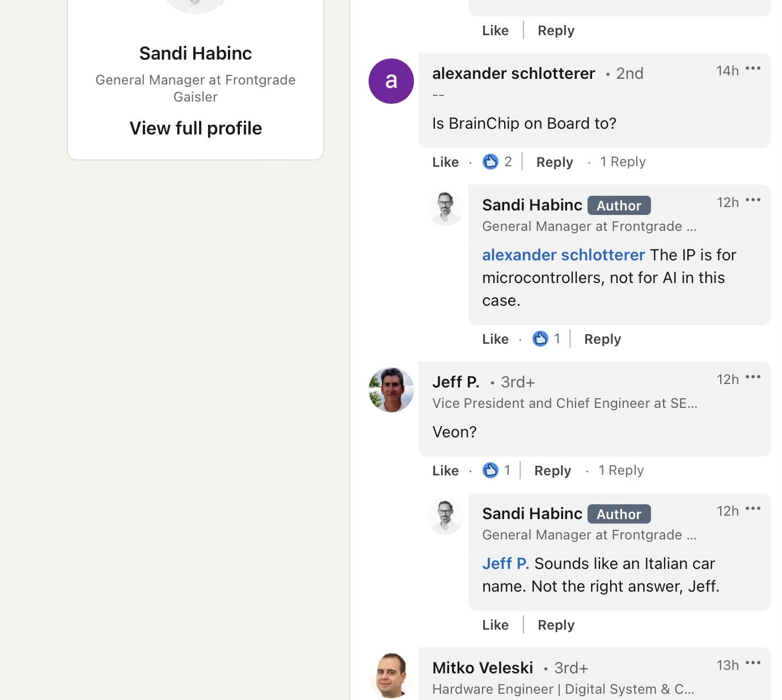Open more options on Jeff P.'s comment
Screen dimensions: 782x700
(753, 377)
